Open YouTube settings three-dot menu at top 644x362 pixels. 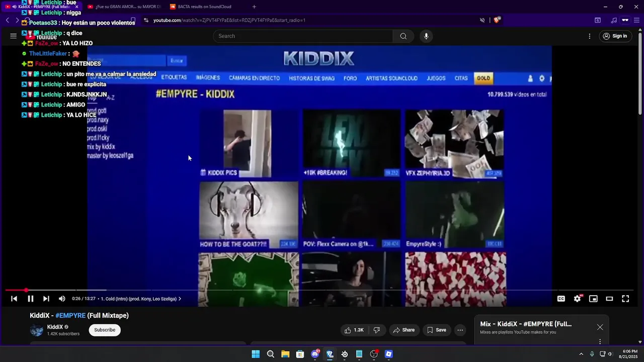pyautogui.click(x=590, y=36)
